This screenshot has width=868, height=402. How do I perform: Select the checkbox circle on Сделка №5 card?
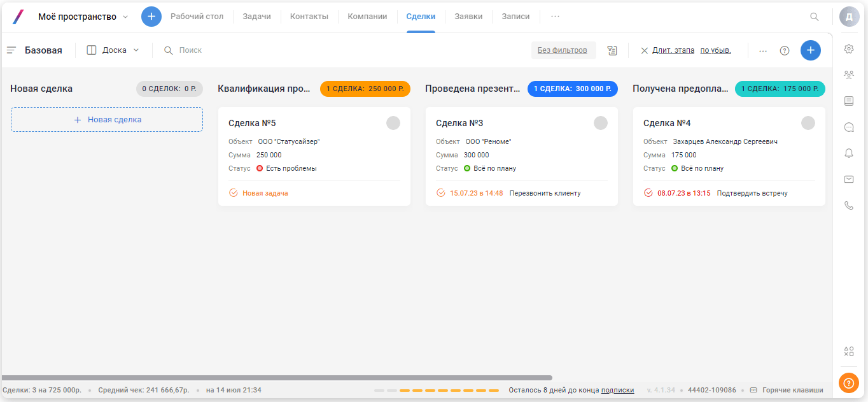coord(394,122)
